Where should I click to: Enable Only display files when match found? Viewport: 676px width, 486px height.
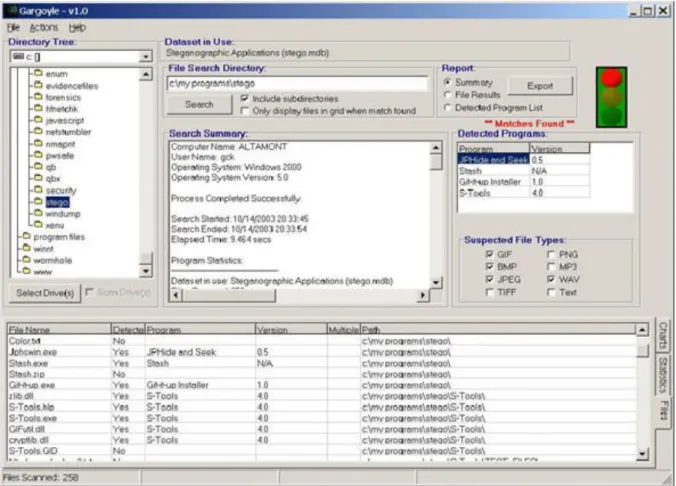[245, 111]
